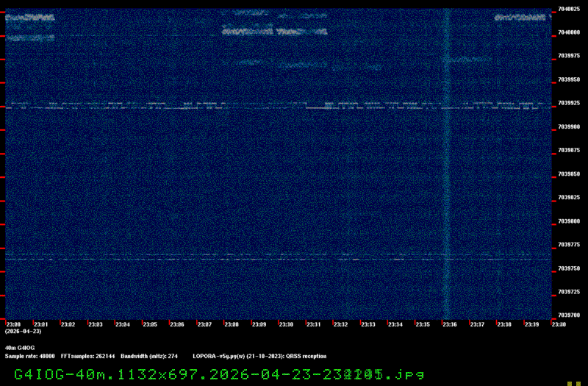Select the 23:07 time axis label
The height and width of the screenshot is (386, 588).
204,324
